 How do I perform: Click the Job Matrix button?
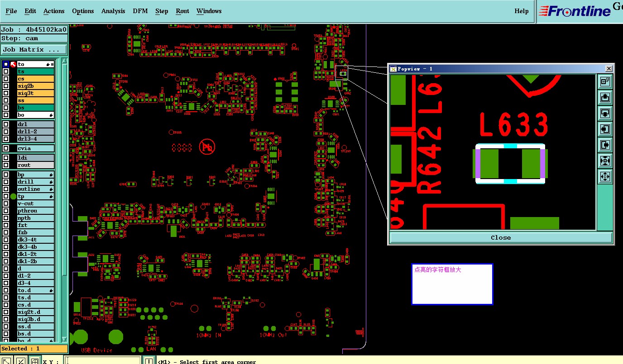[34, 49]
